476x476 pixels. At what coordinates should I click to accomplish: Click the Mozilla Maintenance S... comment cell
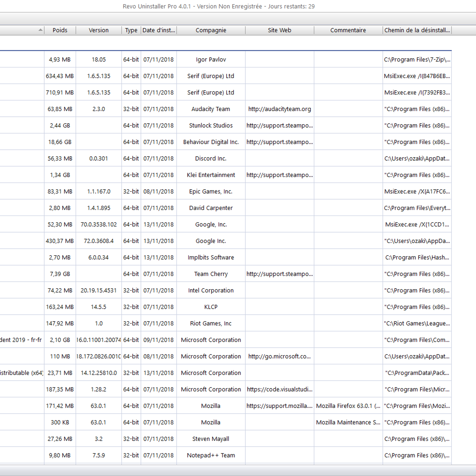[x=348, y=422]
